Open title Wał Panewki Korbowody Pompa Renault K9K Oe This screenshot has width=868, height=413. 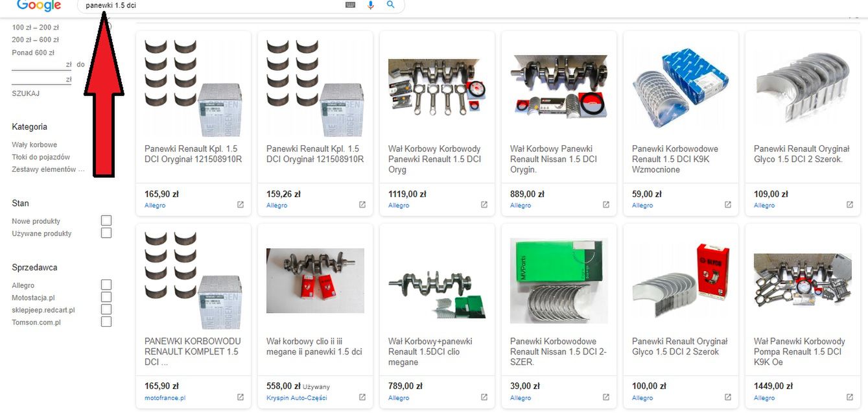pyautogui.click(x=800, y=351)
